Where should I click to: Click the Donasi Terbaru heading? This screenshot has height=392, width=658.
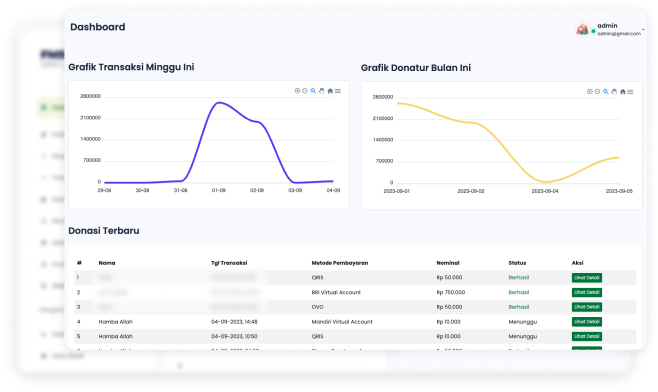[104, 231]
